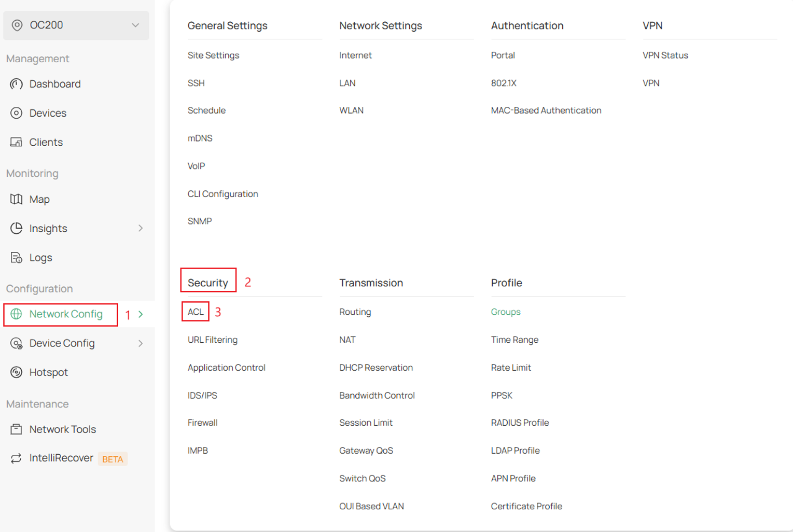
Task: Open ACL under Security
Action: point(196,312)
